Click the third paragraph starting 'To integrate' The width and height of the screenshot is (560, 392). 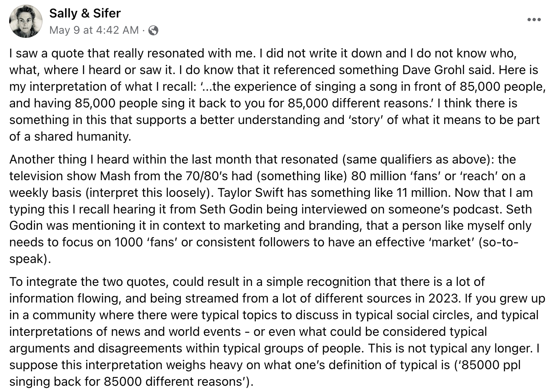point(275,332)
